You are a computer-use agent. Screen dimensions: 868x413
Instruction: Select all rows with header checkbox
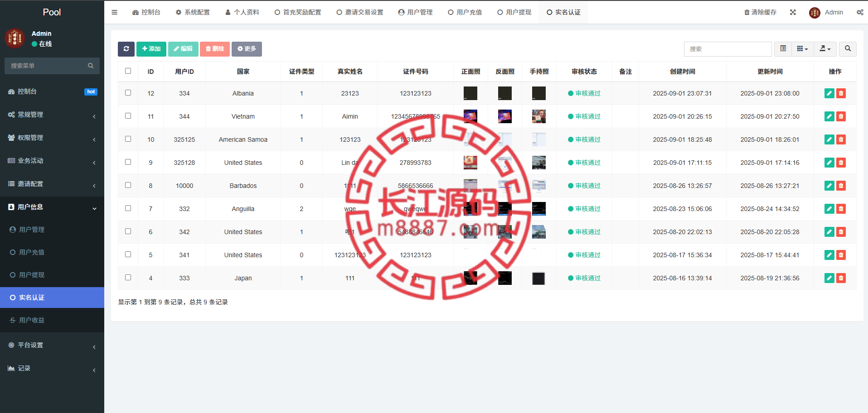click(128, 71)
